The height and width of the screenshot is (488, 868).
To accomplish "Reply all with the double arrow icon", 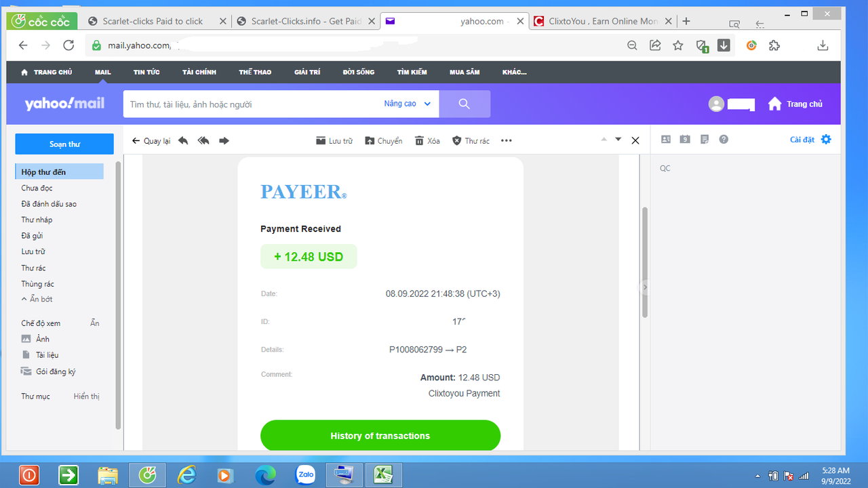I will 203,140.
